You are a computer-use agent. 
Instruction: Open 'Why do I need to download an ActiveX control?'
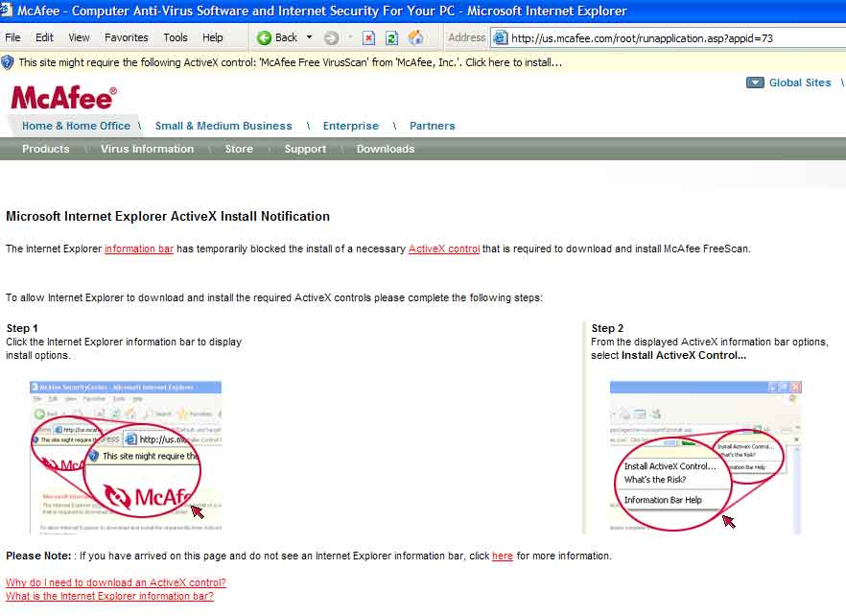116,582
